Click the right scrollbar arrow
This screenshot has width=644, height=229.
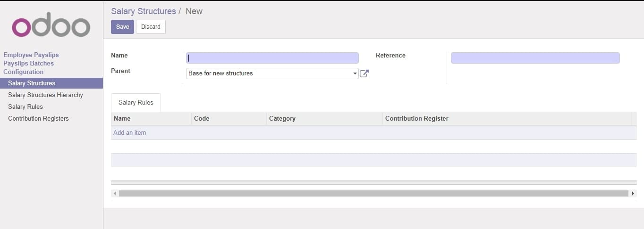click(x=633, y=193)
